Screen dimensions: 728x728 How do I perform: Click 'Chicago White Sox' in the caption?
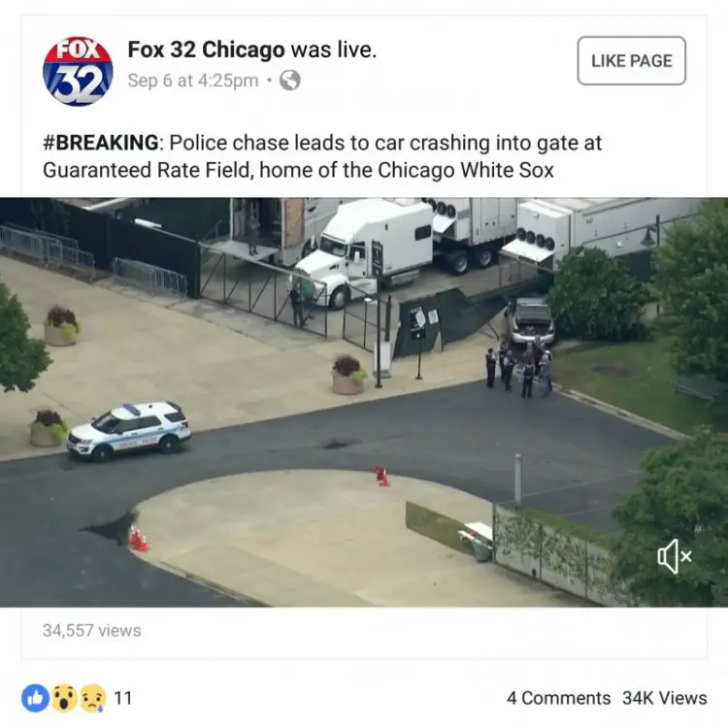[466, 170]
